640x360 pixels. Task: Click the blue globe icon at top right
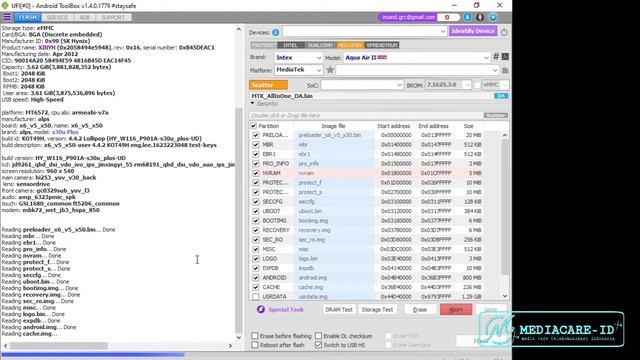click(x=493, y=17)
